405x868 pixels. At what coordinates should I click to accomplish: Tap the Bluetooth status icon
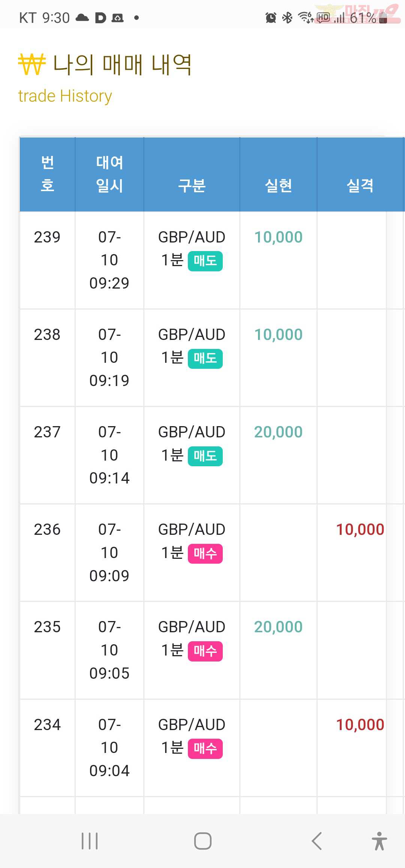click(287, 18)
